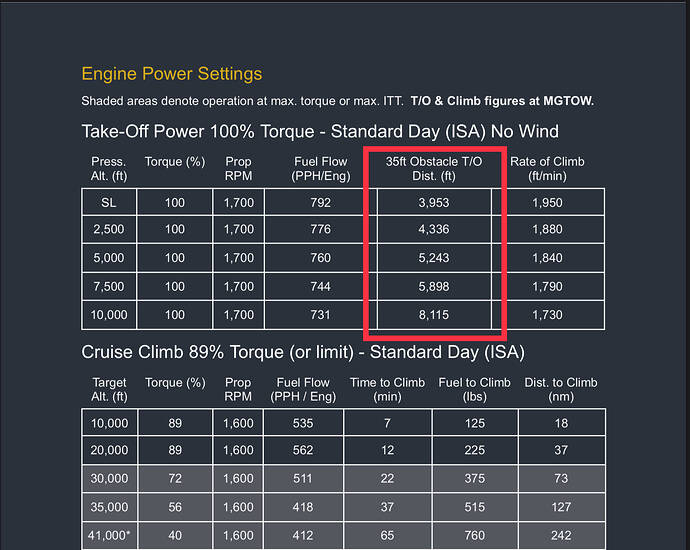
Task: Click the 792 fuel flow cell
Action: (x=320, y=203)
